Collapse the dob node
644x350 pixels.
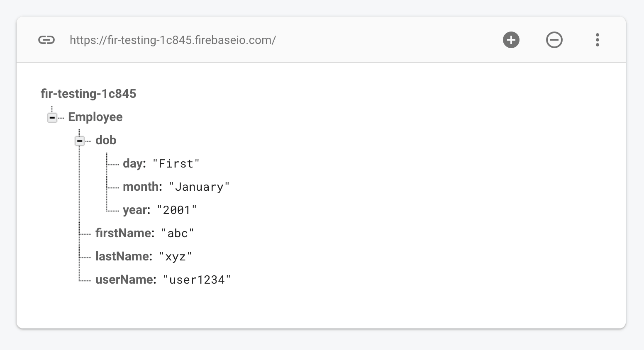79,141
